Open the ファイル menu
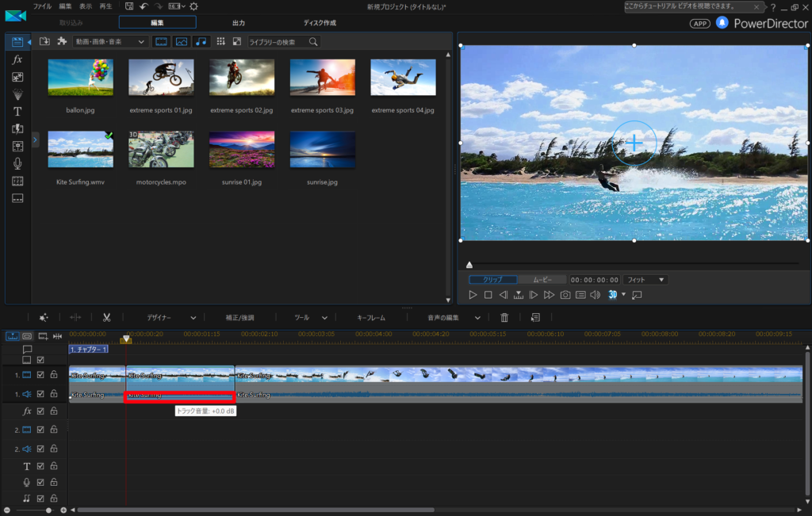Viewport: 812px width, 516px height. [42, 6]
